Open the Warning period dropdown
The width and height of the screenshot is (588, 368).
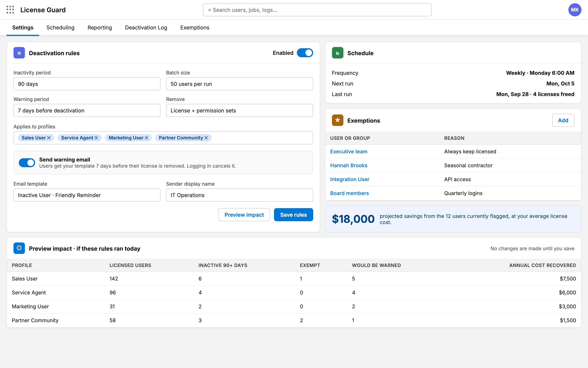pos(87,110)
